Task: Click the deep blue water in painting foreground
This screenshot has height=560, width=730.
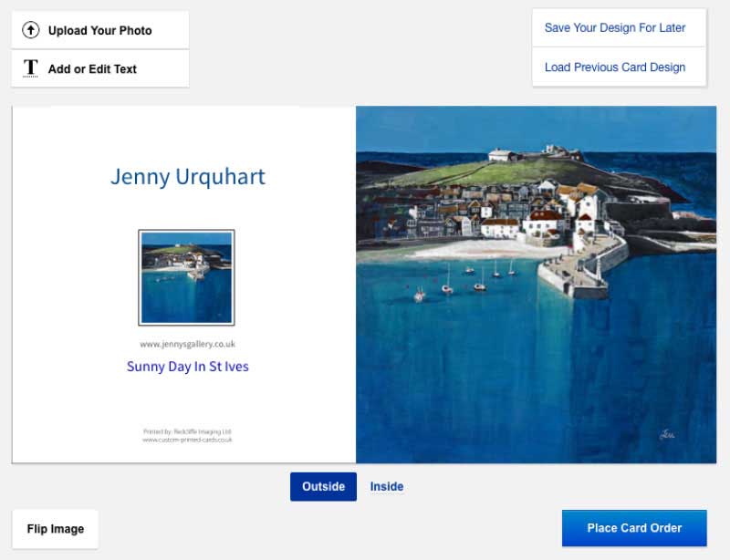Action: [511, 383]
